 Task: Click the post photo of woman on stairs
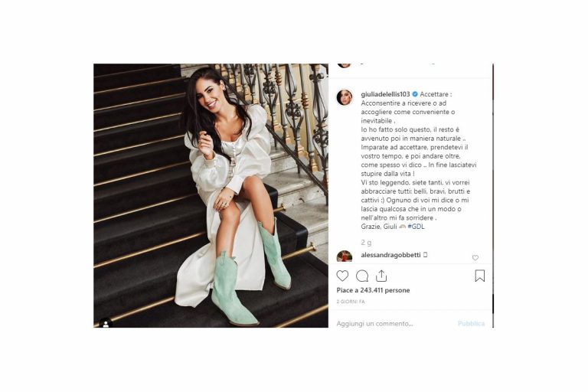tap(211, 195)
